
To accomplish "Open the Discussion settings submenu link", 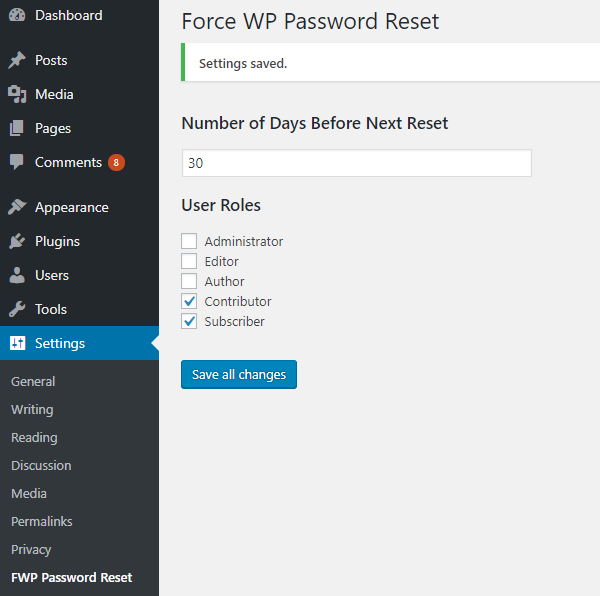I will point(41,466).
